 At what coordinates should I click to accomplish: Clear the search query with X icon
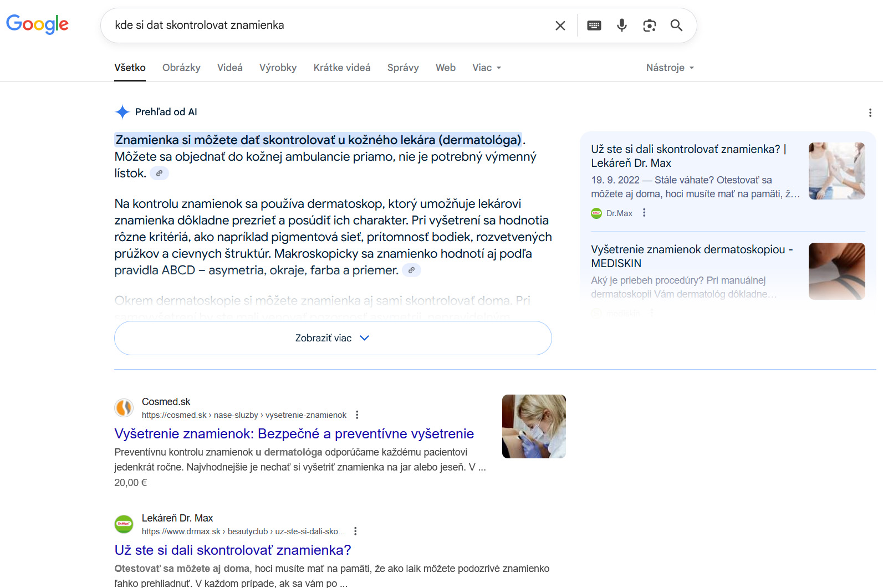point(560,25)
